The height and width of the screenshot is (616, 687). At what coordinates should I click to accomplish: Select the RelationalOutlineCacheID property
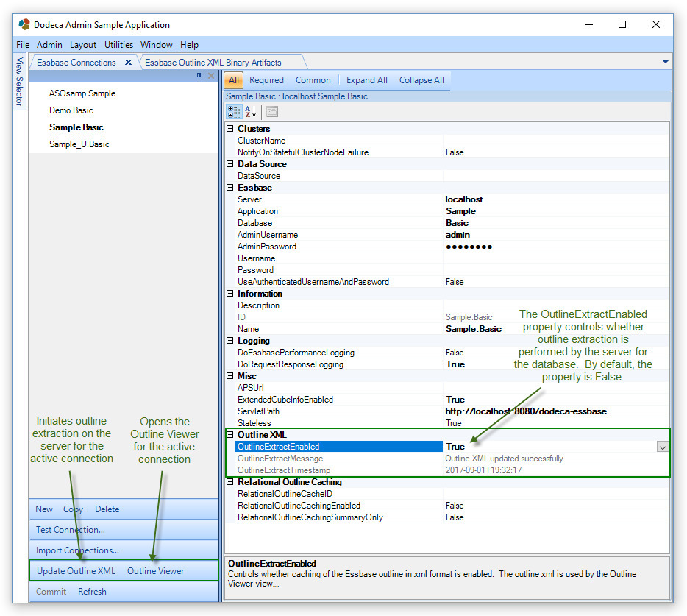(x=447, y=494)
